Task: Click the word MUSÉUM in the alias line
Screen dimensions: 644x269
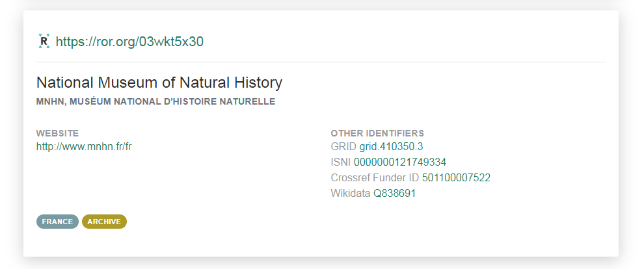Action: tap(88, 101)
